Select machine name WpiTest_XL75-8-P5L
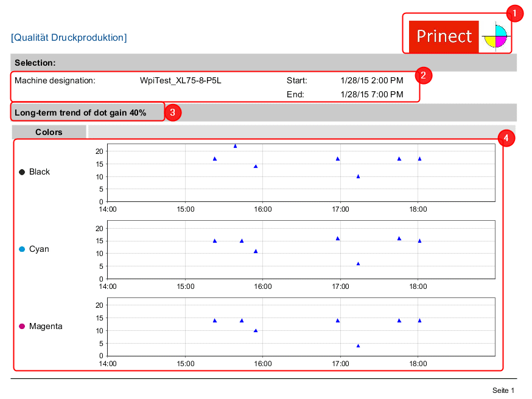532x399 pixels. (181, 80)
